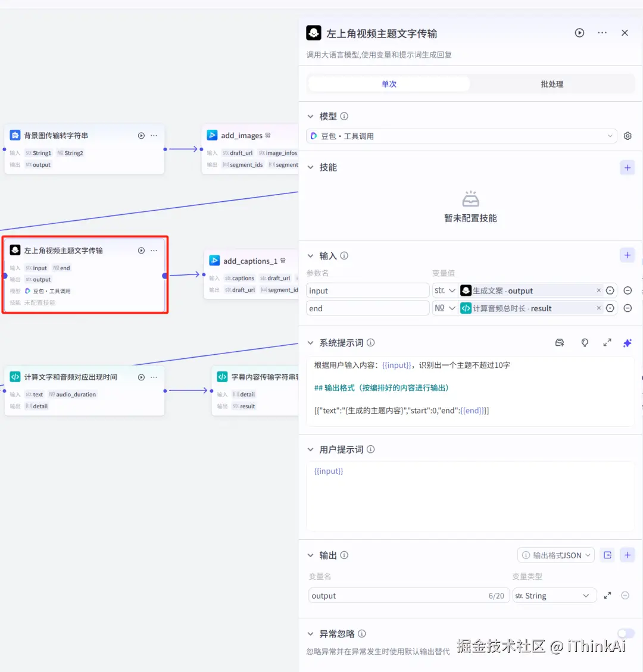Expand output variable editor with its fullscreen icon
Image resolution: width=643 pixels, height=672 pixels.
pyautogui.click(x=607, y=595)
